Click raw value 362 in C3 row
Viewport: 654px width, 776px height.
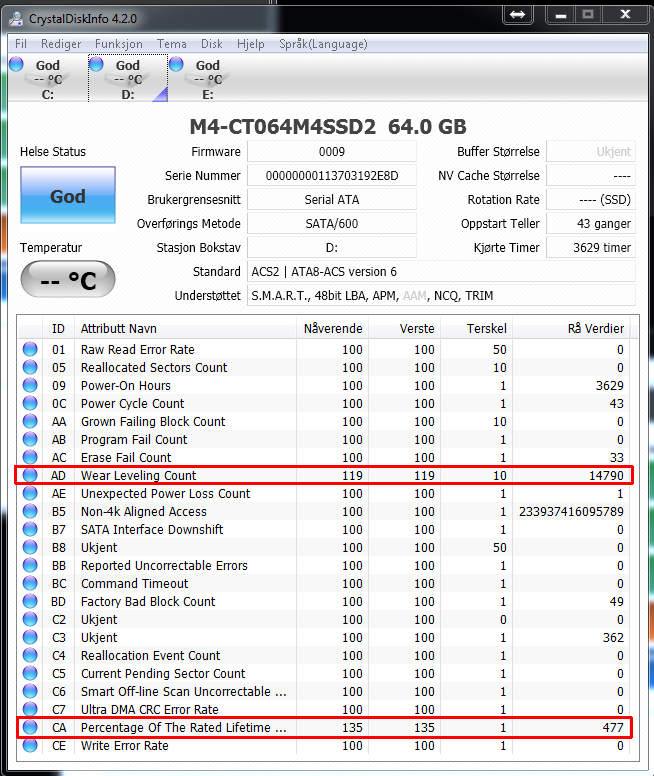click(613, 637)
